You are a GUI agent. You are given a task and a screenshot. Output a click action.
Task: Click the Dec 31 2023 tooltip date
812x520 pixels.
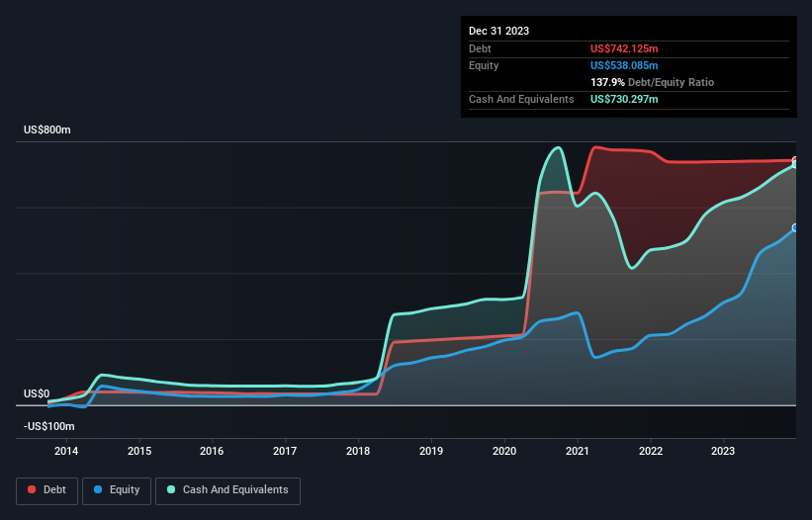click(498, 31)
